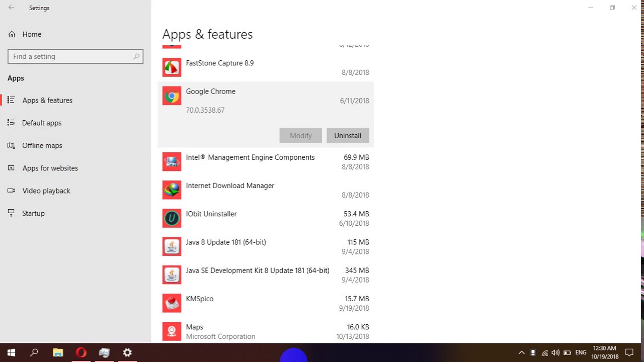The width and height of the screenshot is (644, 362).
Task: Click the search magnifier in Find a setting
Action: coord(136,56)
